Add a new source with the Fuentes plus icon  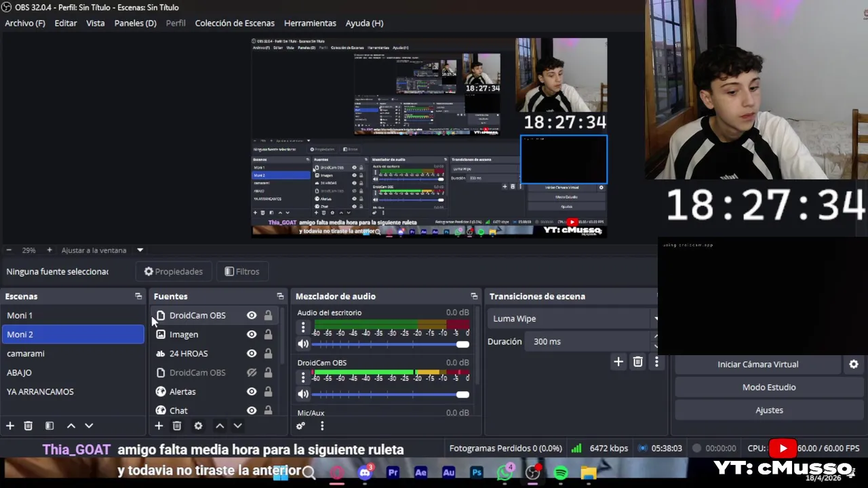(x=159, y=426)
